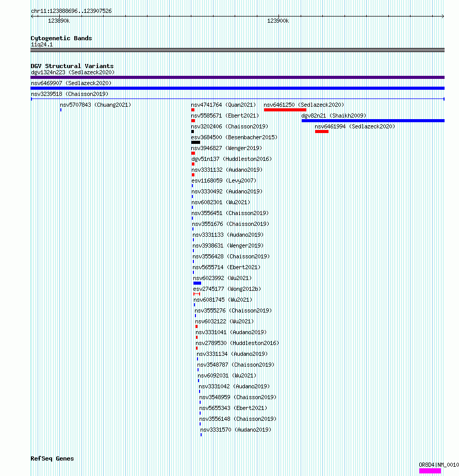Select the purple dgv1324n223 variant bar
This screenshot has height=476, width=459.
[237, 77]
